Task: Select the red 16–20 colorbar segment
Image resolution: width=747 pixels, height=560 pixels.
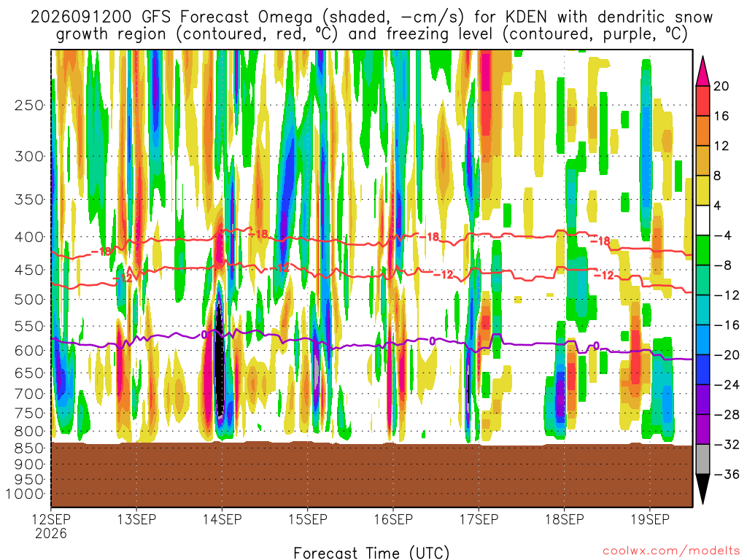Action: (x=703, y=101)
